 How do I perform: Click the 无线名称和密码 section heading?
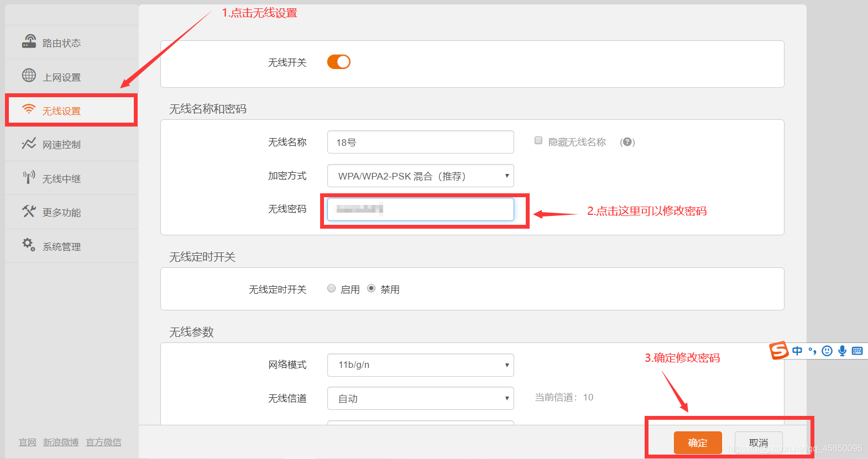tap(208, 109)
